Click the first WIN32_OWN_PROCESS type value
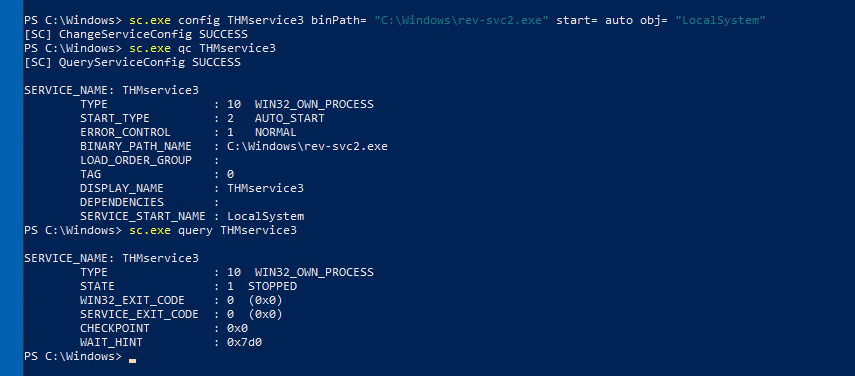The height and width of the screenshot is (376, 855). pyautogui.click(x=315, y=104)
